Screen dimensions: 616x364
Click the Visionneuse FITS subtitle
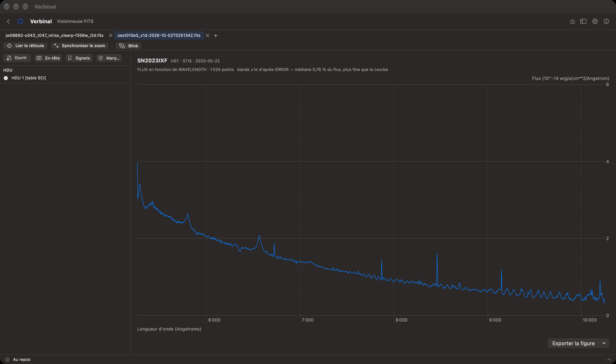coord(75,22)
